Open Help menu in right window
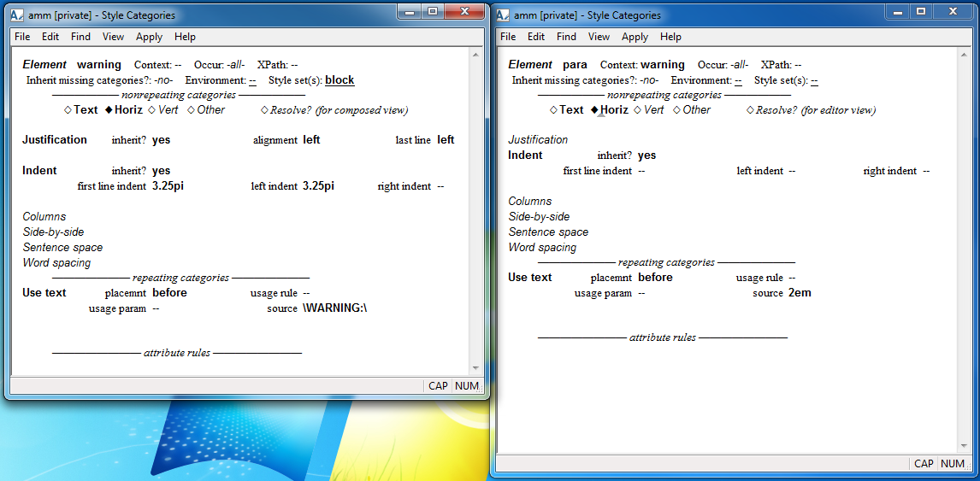This screenshot has height=481, width=980. pos(670,37)
